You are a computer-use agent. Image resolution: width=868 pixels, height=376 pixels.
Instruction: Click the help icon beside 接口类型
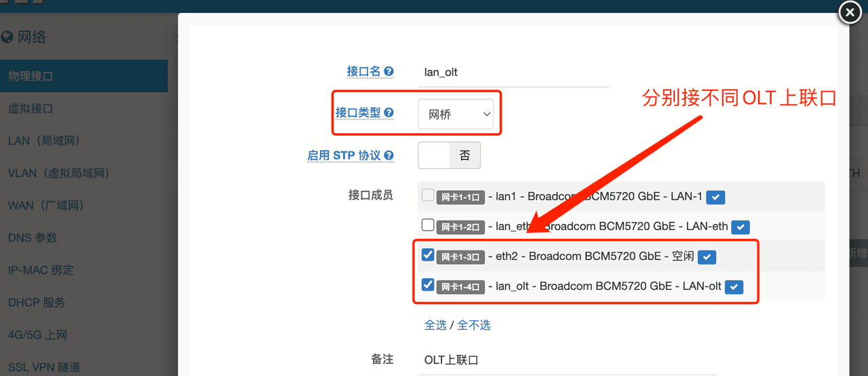pyautogui.click(x=389, y=113)
